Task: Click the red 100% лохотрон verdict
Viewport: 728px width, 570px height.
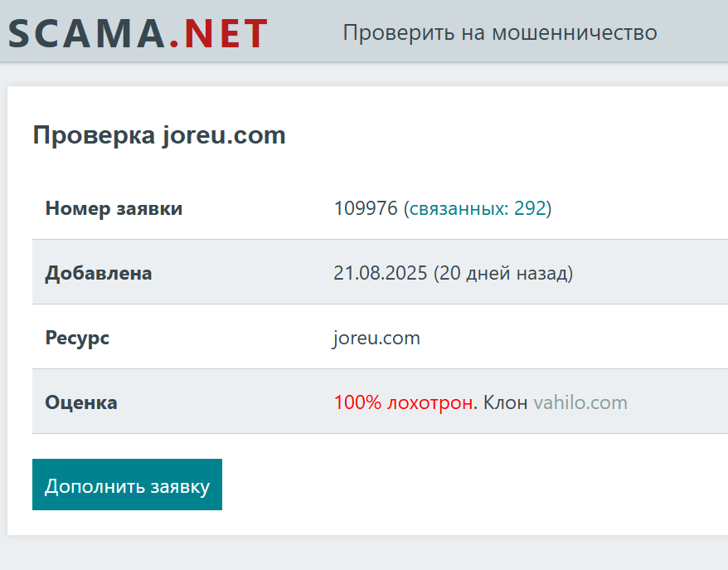Action: pyautogui.click(x=404, y=402)
